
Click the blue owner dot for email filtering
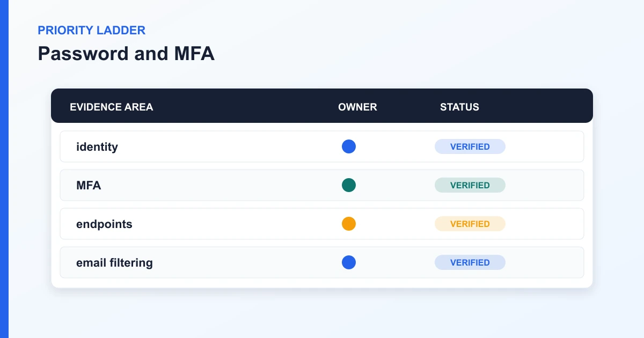349,262
